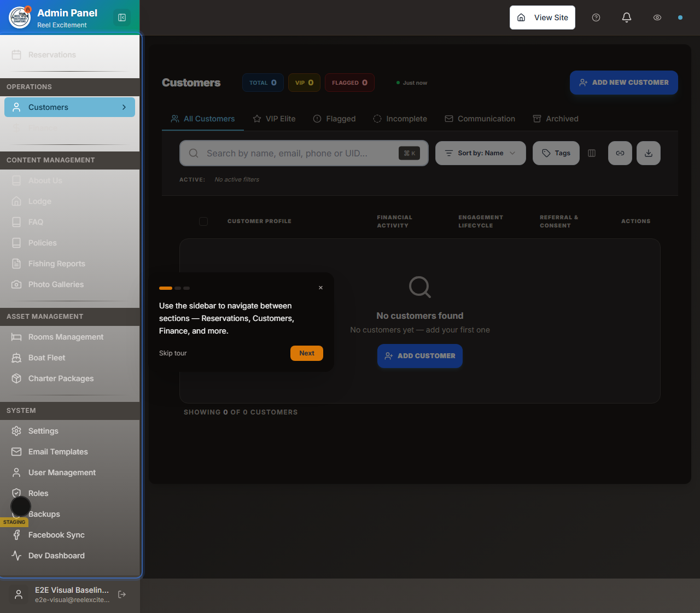Image resolution: width=700 pixels, height=613 pixels.
Task: Click the Settings gear icon in sidebar
Action: pos(16,431)
